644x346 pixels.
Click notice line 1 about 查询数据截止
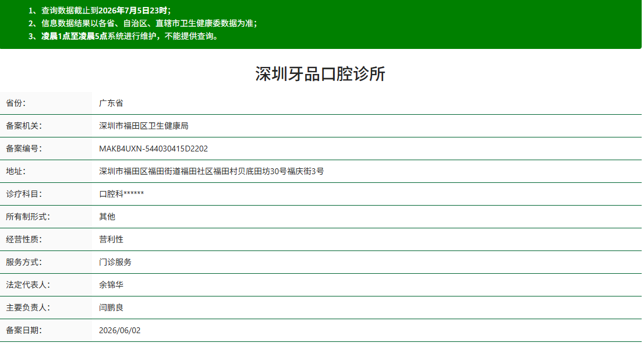[100, 10]
